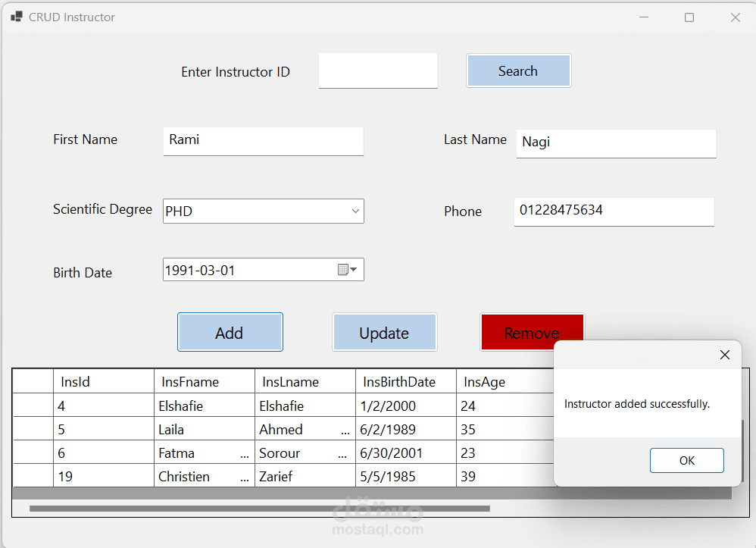756x548 pixels.
Task: Select the row header of Laila's row
Action: 33,429
